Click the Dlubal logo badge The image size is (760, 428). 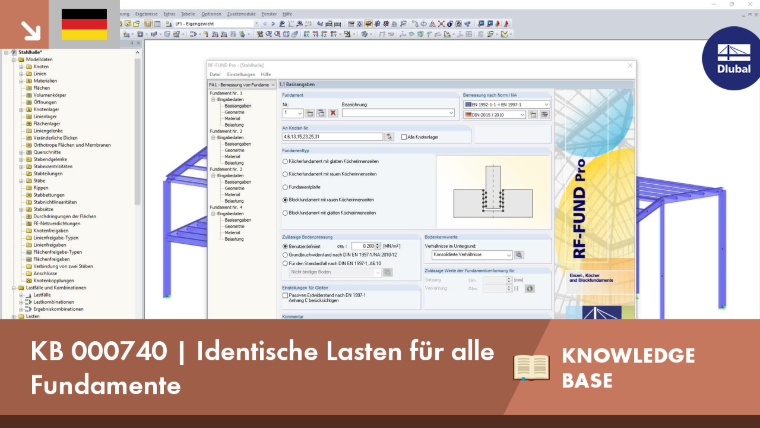(x=732, y=59)
